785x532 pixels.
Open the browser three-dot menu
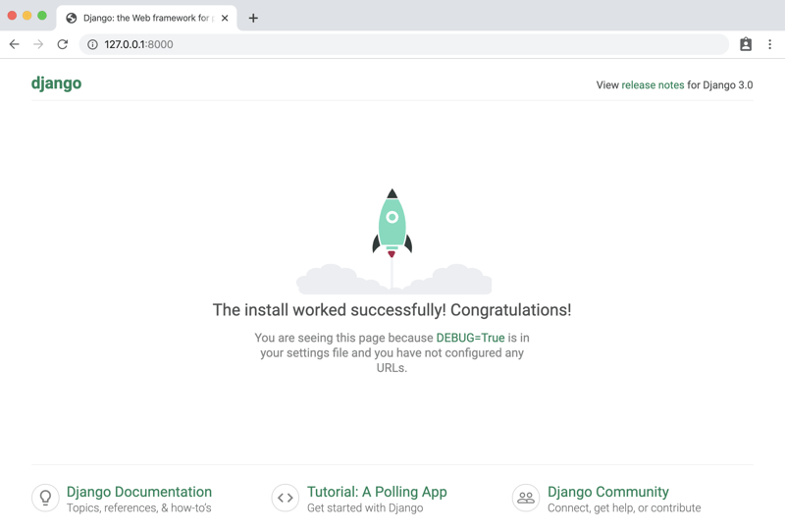tap(769, 44)
